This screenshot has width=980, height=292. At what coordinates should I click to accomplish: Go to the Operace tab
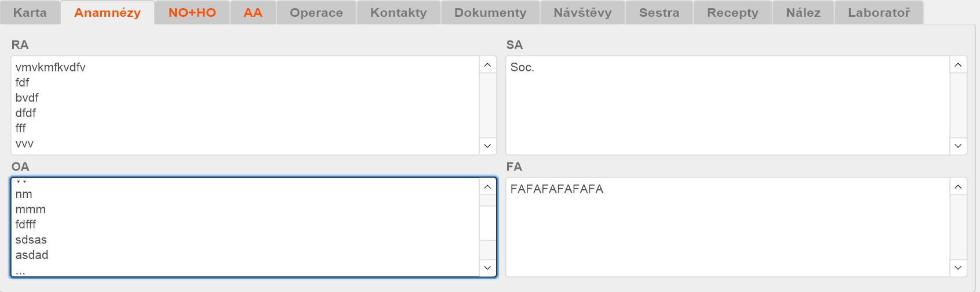tap(316, 13)
